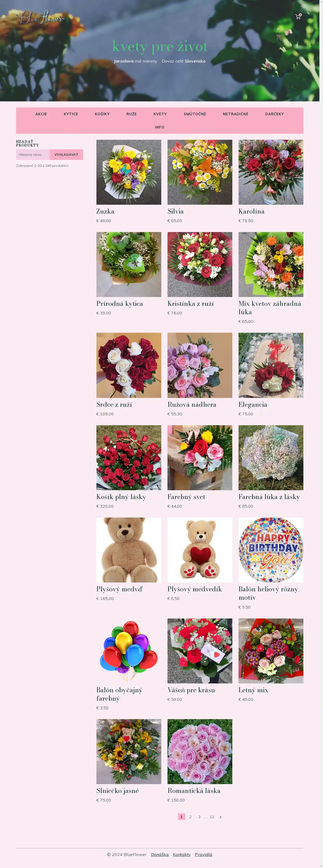323x868 pixels.
Task: Open the Pravidlá footer link
Action: (x=204, y=855)
